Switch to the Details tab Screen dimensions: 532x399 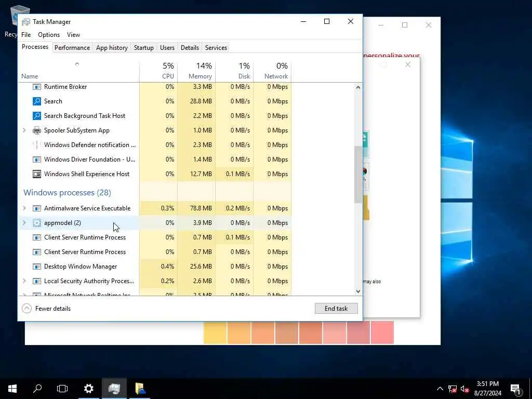190,47
